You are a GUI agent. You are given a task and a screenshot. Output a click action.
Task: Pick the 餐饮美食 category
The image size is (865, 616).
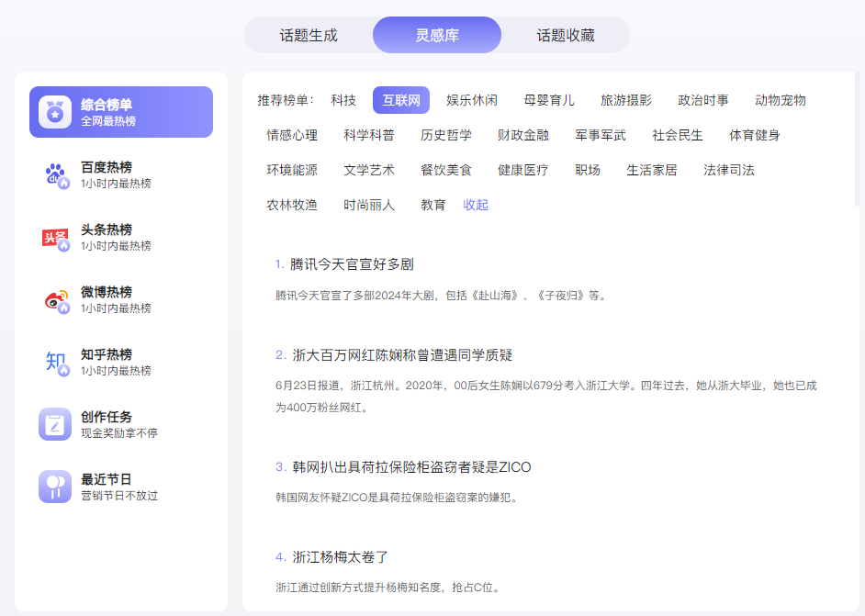tap(446, 170)
